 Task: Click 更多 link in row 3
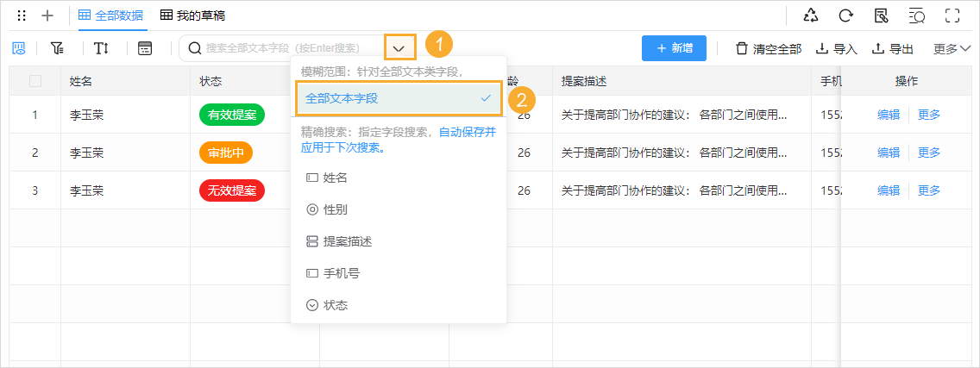pyautogui.click(x=929, y=190)
